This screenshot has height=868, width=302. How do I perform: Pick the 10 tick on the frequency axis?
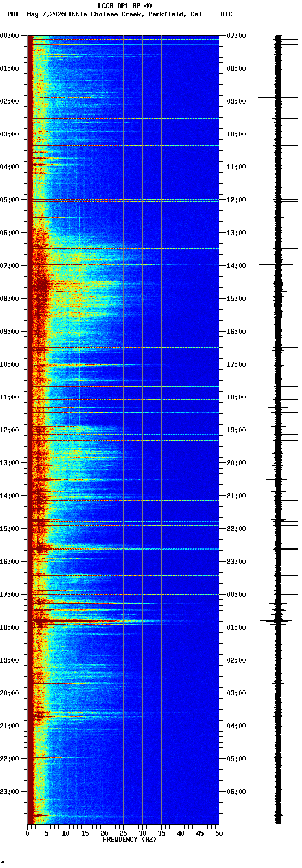pyautogui.click(x=66, y=833)
